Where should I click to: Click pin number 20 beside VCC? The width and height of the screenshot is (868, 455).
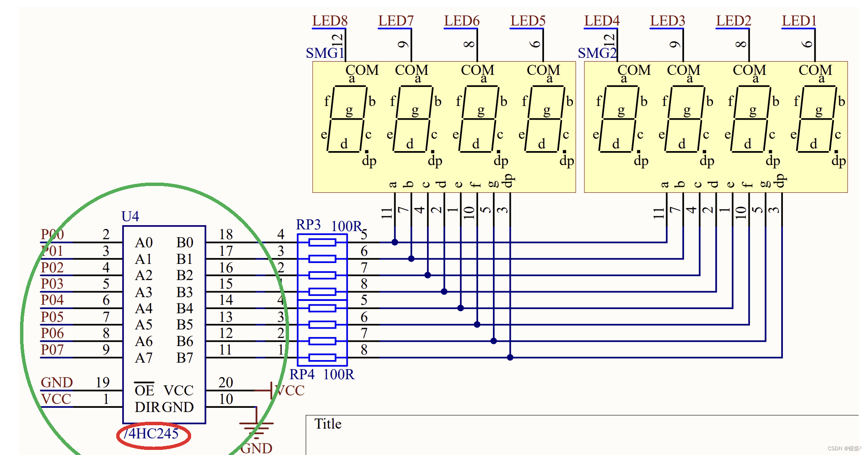click(x=226, y=382)
